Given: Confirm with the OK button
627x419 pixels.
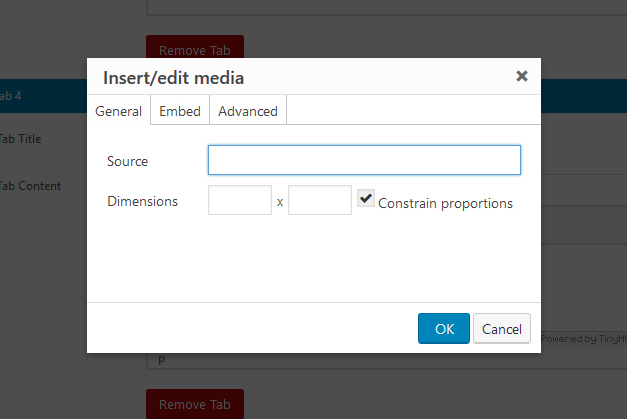Looking at the screenshot, I should pyautogui.click(x=444, y=329).
